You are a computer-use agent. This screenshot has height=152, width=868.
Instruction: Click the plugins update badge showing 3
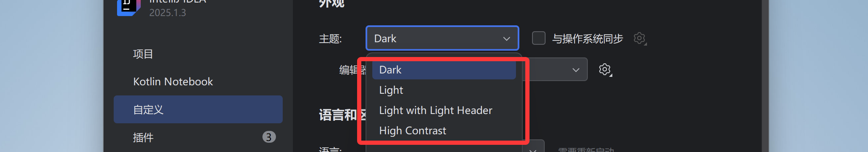coord(269,137)
